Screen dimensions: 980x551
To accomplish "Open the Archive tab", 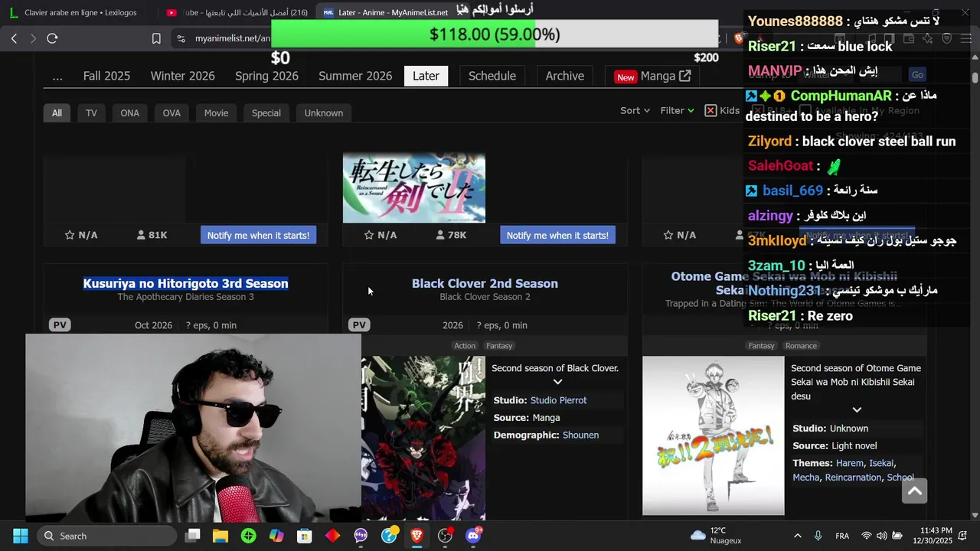I will pos(565,76).
